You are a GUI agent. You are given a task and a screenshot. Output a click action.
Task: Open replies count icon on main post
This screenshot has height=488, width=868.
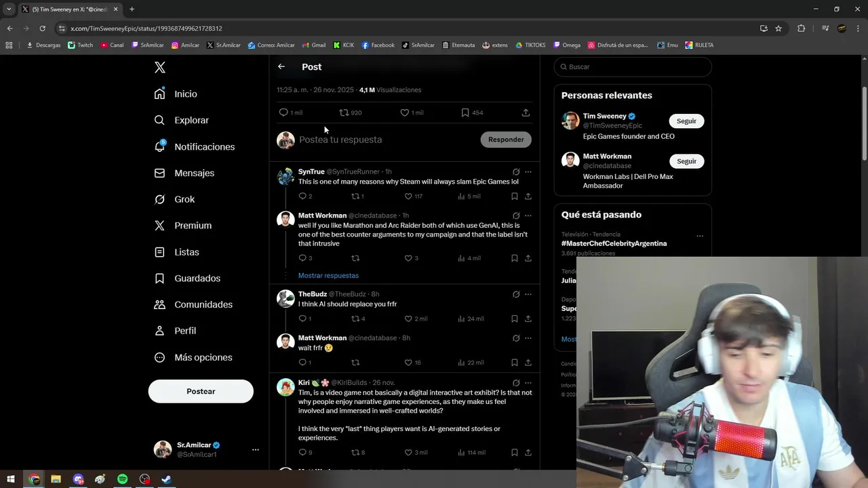point(283,113)
